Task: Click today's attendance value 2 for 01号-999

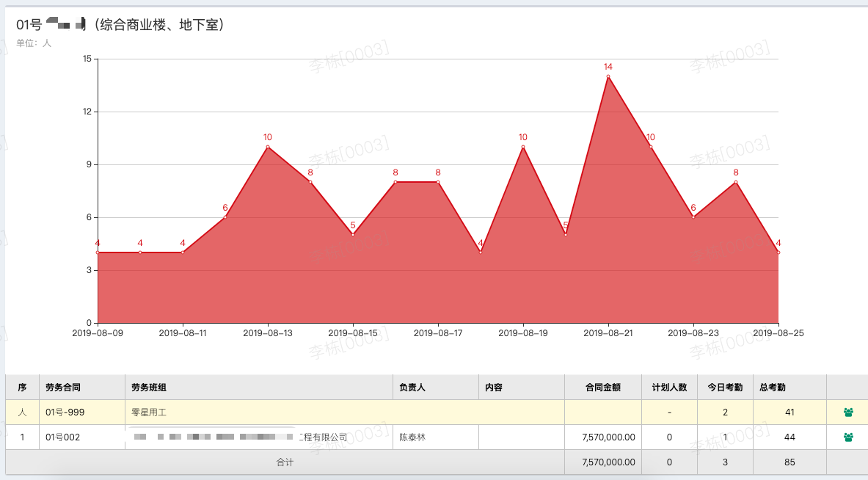Action: pos(725,412)
